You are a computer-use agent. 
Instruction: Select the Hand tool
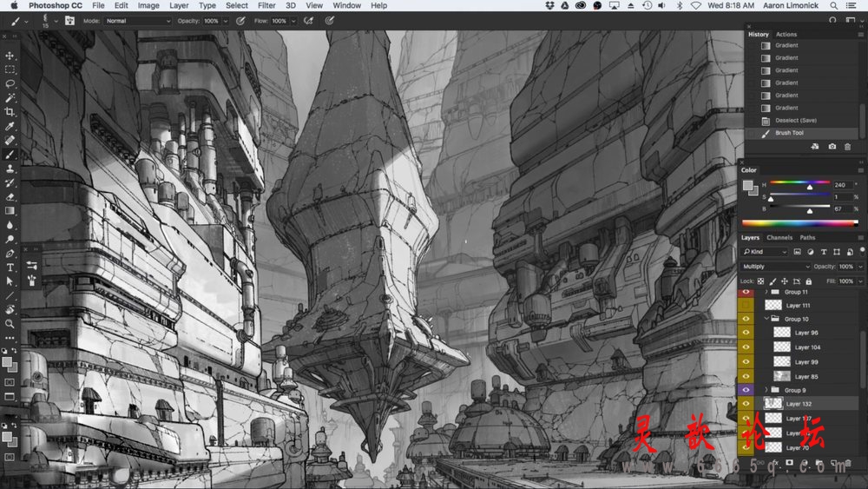point(10,309)
